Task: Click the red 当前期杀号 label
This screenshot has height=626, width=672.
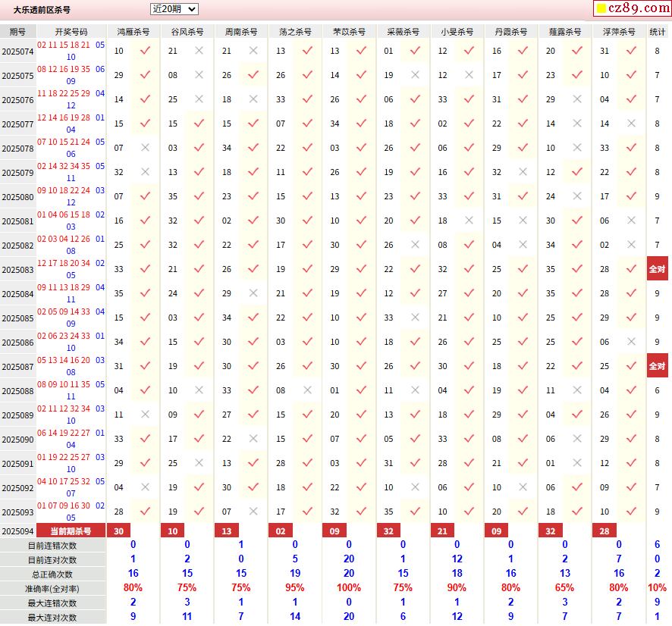Action: click(x=71, y=531)
